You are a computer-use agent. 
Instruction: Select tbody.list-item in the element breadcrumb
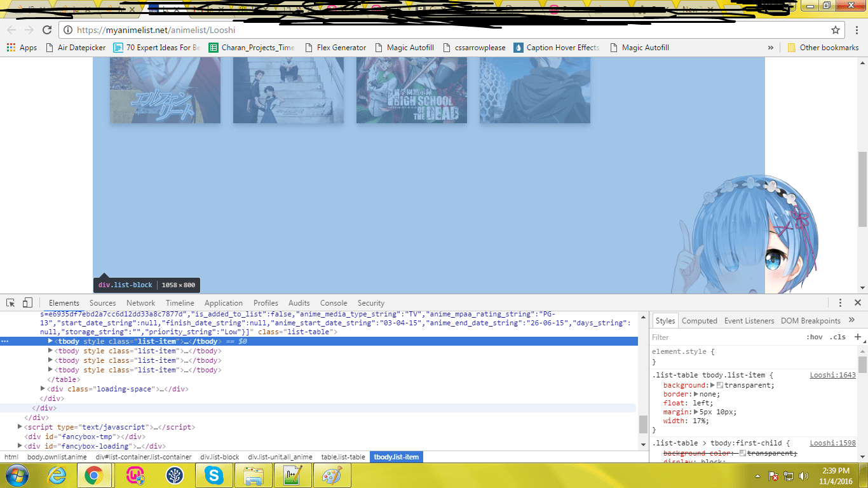(396, 457)
